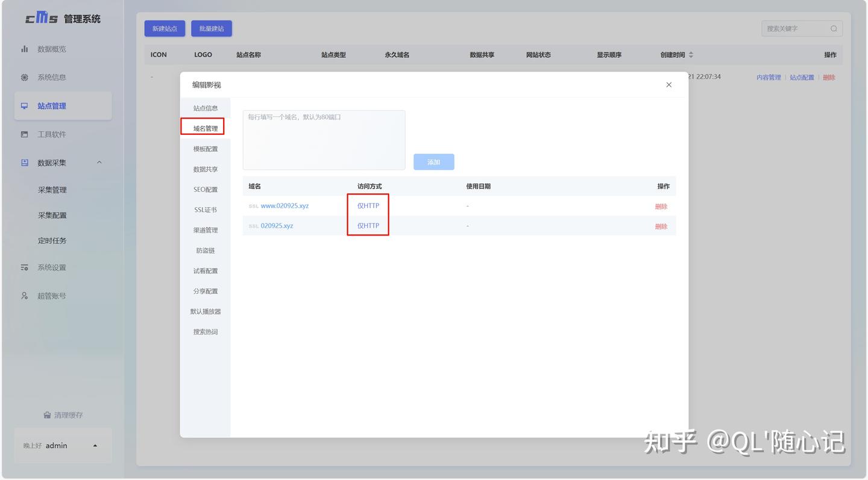The width and height of the screenshot is (868, 480).
Task: Focus the domain names textarea
Action: tap(324, 140)
